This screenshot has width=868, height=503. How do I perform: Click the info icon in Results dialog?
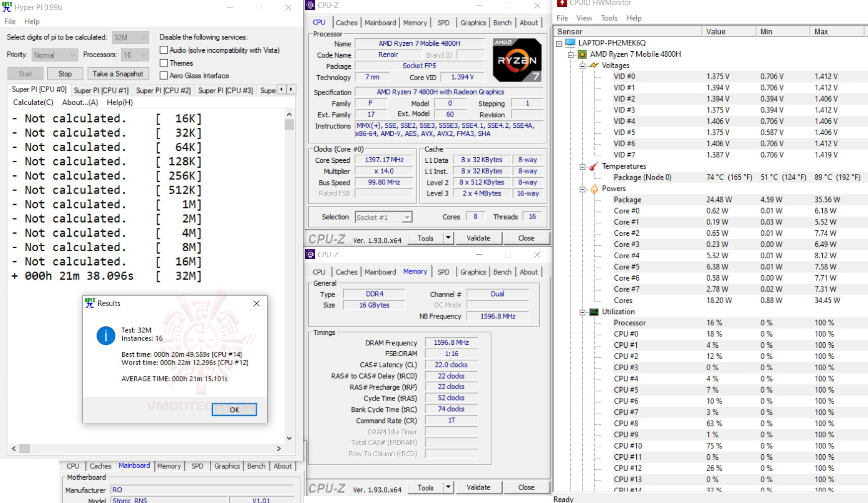tap(106, 336)
